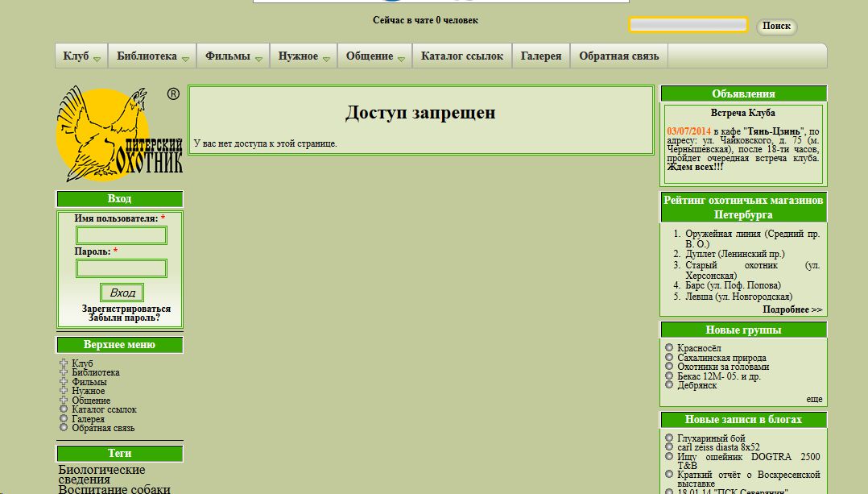Click bullet icon beside Красносёл group

coord(669,348)
